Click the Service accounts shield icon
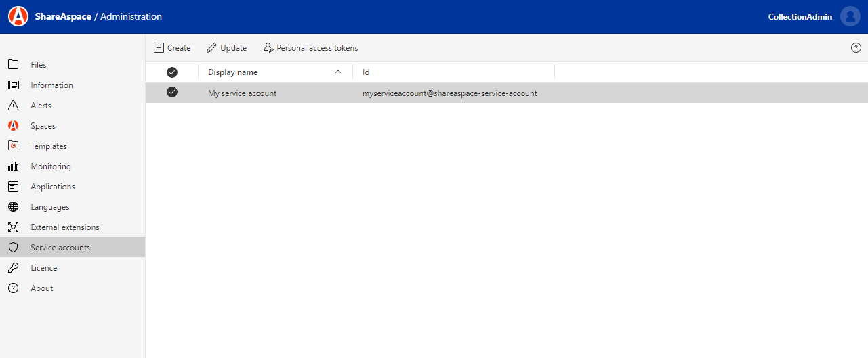The height and width of the screenshot is (358, 868). (x=13, y=248)
